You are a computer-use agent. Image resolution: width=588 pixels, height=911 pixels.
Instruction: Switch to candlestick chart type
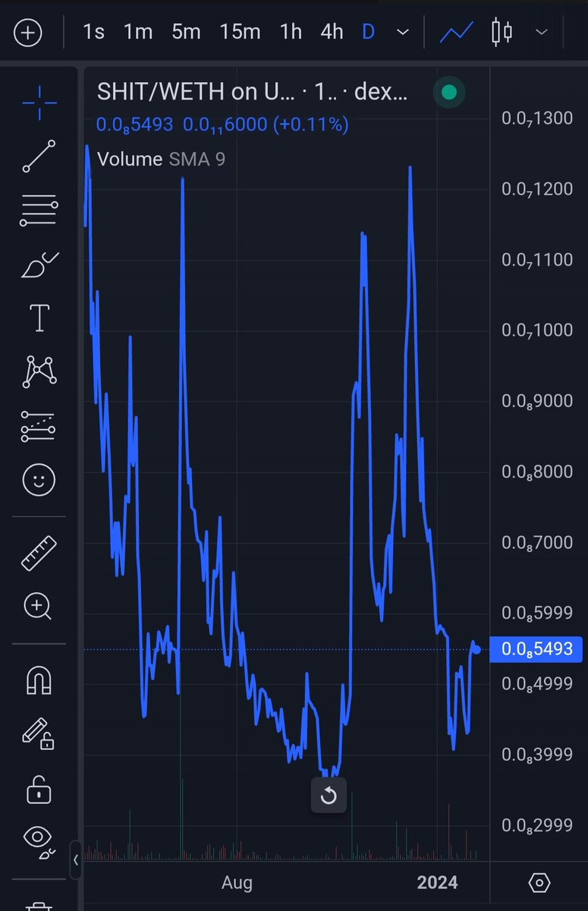pos(502,33)
